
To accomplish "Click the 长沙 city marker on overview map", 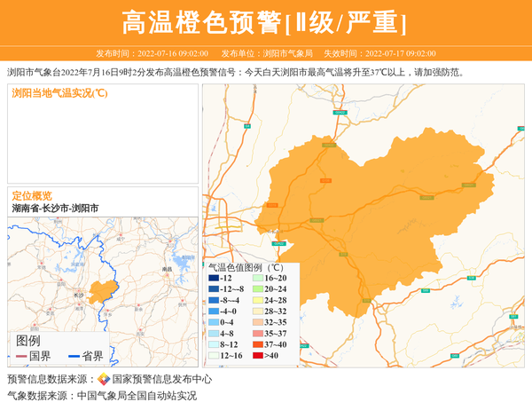I will point(79,294).
